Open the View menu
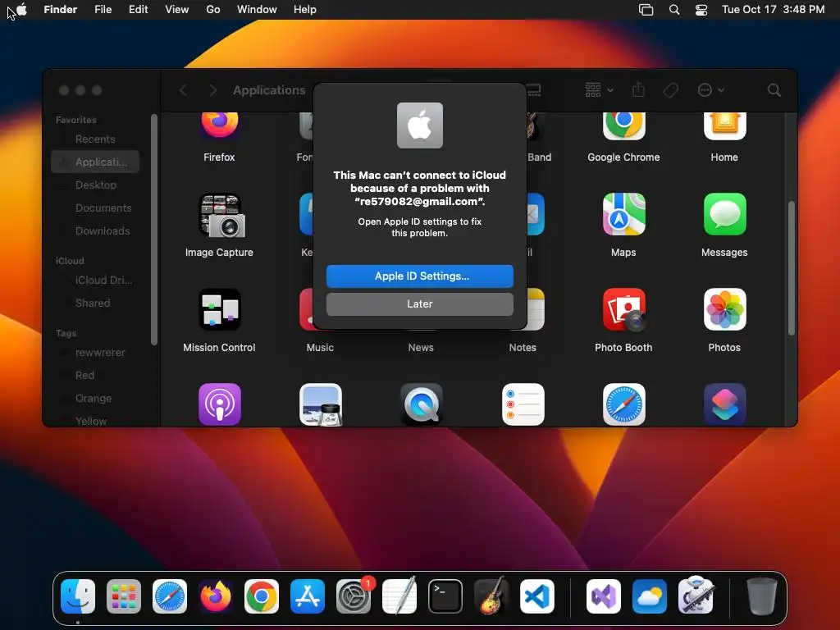Screen dimensions: 840x630 coord(177,10)
